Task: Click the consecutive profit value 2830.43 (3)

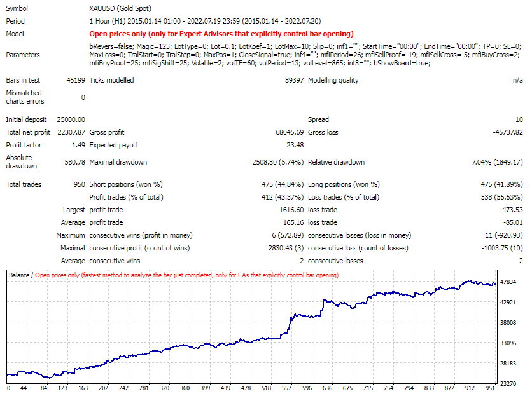Action: coord(286,248)
